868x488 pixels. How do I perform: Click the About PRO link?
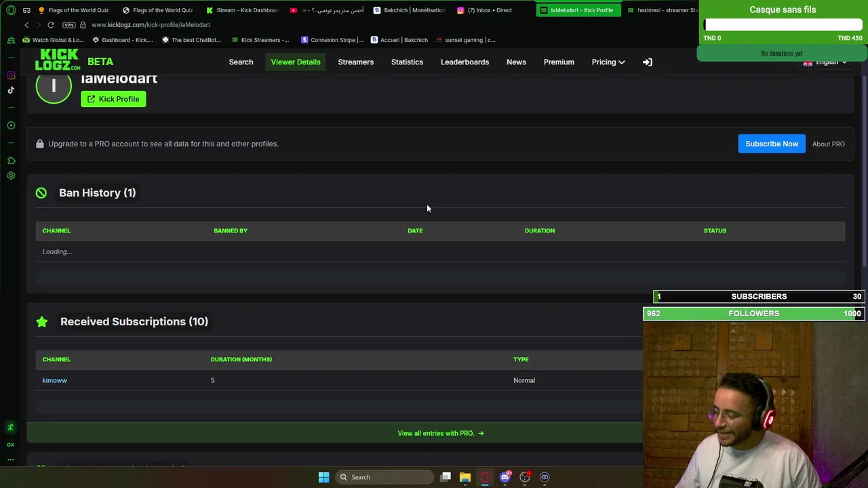click(829, 144)
